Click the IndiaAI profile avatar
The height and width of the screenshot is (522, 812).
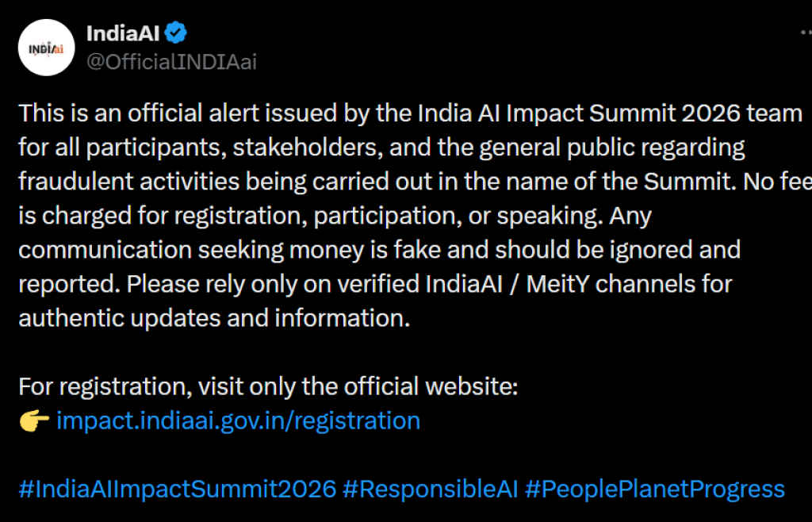point(46,48)
